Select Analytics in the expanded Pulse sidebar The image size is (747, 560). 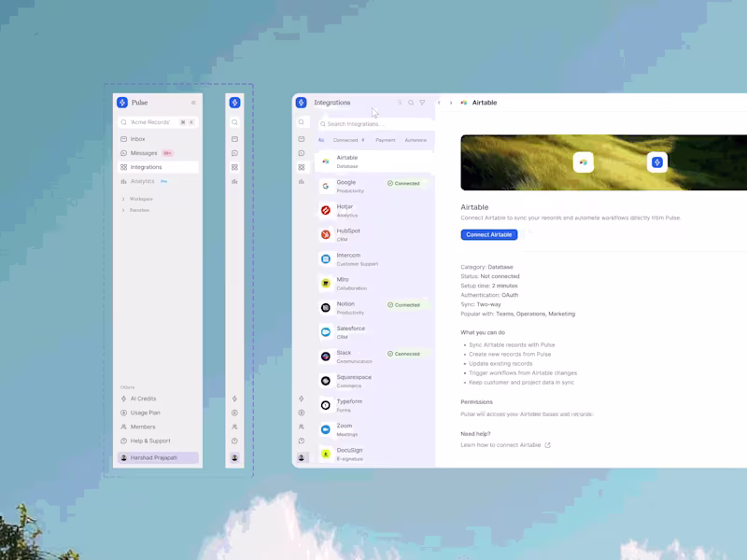(158, 181)
